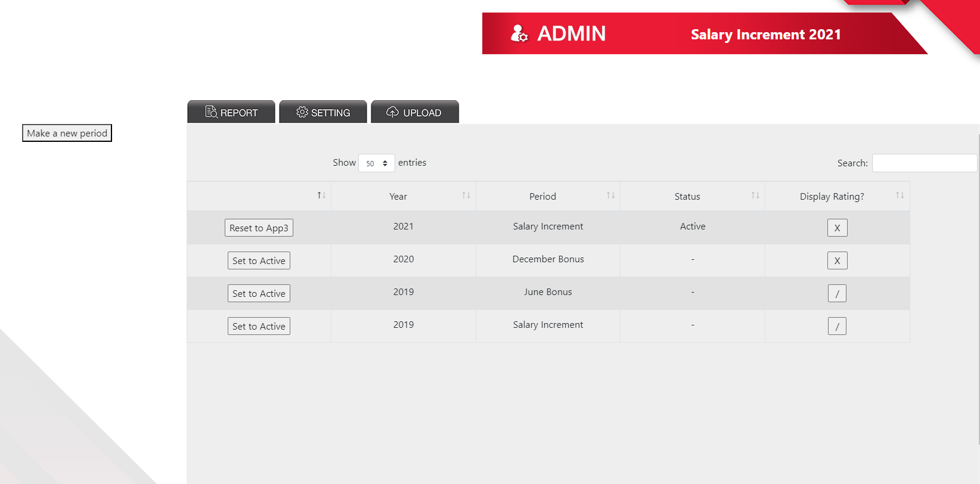Viewport: 980px width, 484px height.
Task: Click the report document icon
Action: (x=211, y=112)
